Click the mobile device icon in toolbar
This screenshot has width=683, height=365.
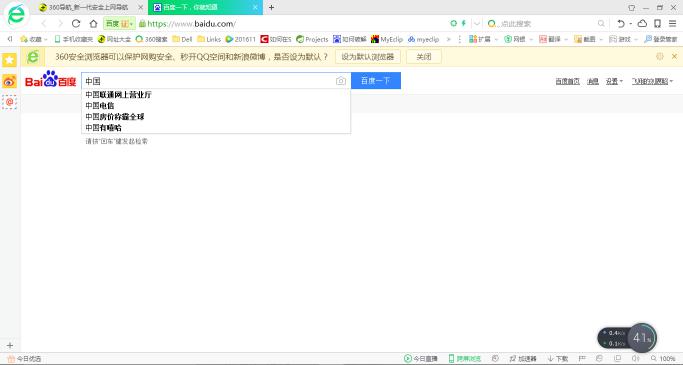(x=657, y=23)
